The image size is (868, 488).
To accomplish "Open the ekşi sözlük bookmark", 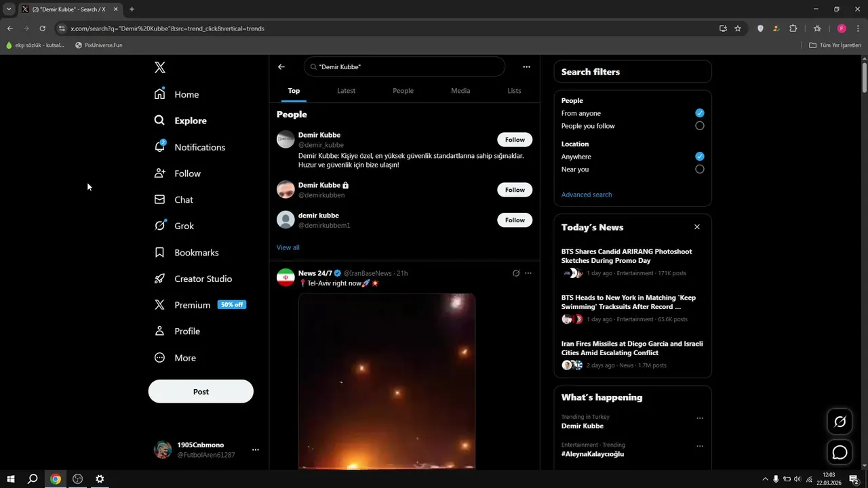I will (35, 45).
